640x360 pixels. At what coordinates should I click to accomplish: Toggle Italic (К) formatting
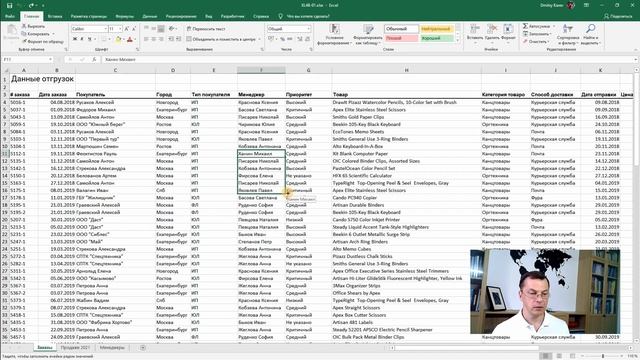tap(82, 39)
